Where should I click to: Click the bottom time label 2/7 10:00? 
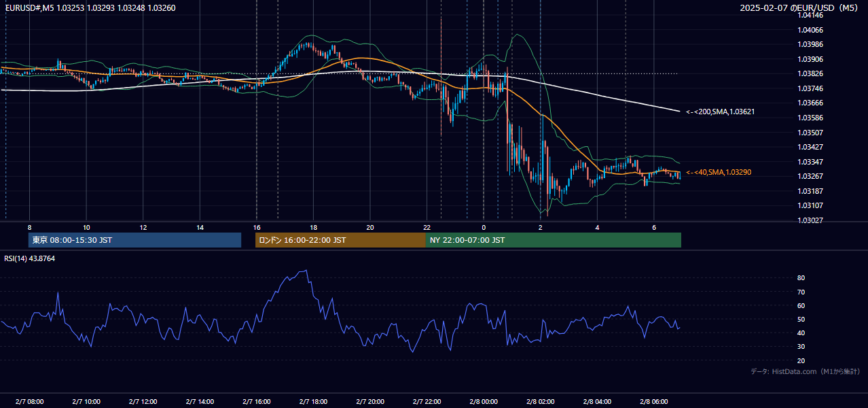[x=86, y=402]
